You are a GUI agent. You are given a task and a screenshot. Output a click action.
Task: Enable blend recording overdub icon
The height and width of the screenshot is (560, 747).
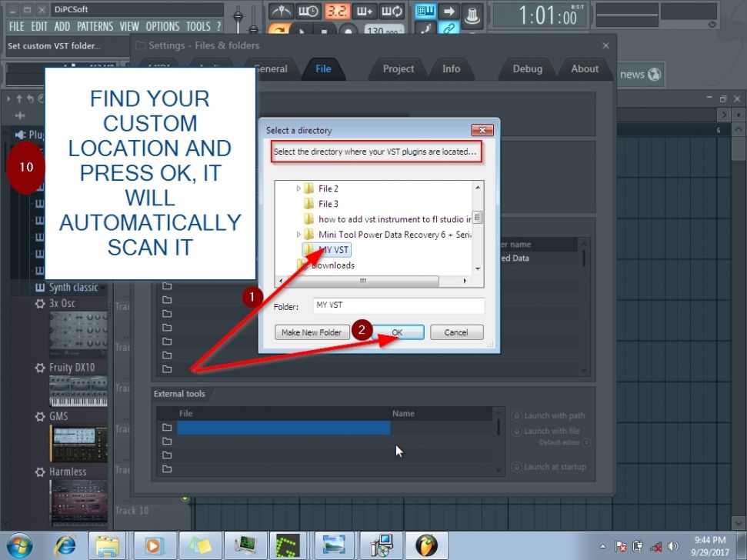[365, 11]
